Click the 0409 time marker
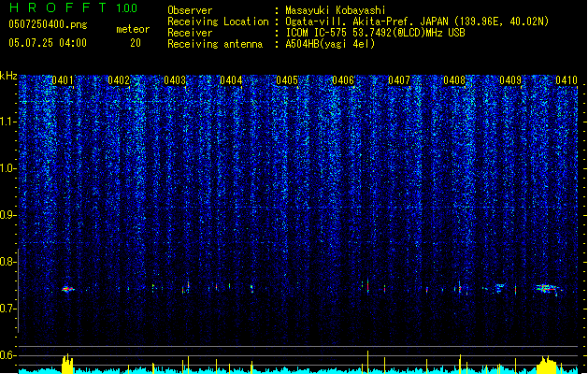Viewport: 588px width, 374px height. click(x=510, y=80)
